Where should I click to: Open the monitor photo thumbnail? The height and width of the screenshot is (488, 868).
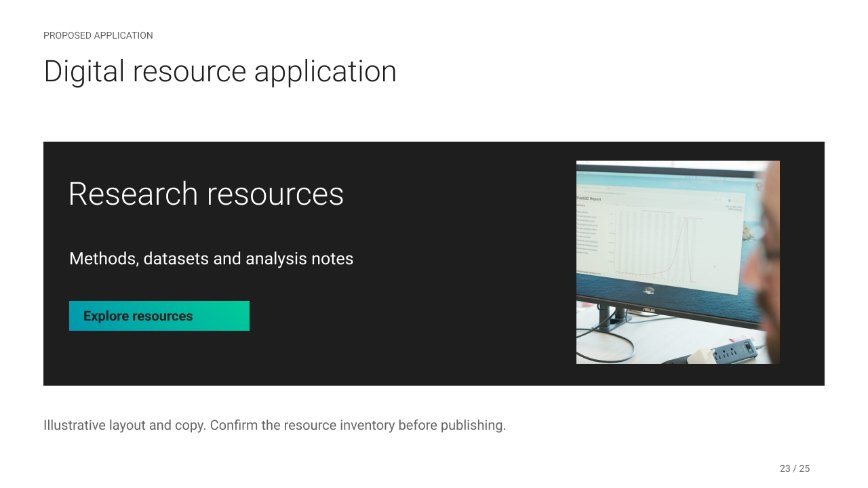[x=678, y=262]
